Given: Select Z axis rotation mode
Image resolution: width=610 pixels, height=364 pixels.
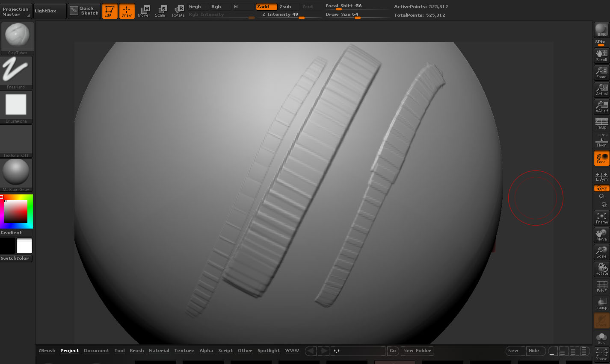Looking at the screenshot, I should (604, 205).
